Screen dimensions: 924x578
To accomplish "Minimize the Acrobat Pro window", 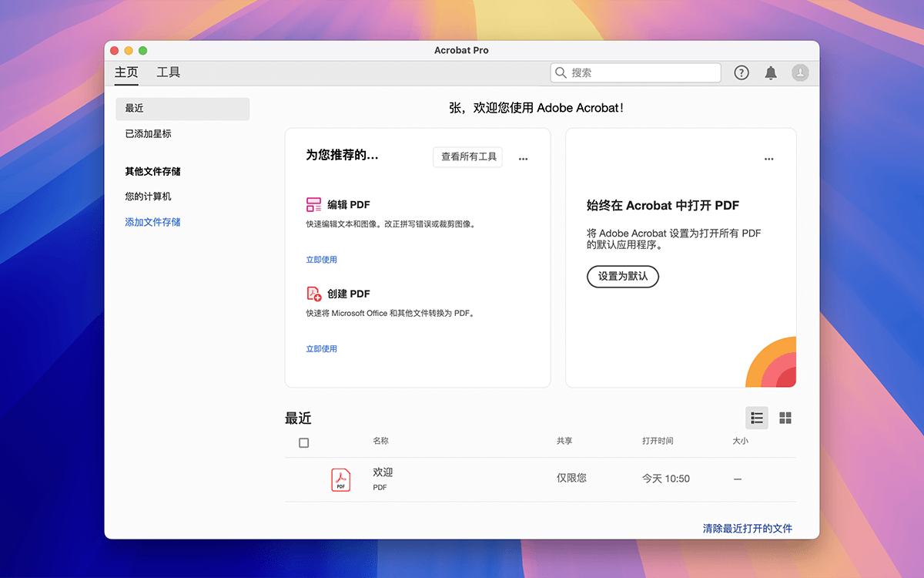I will point(129,50).
